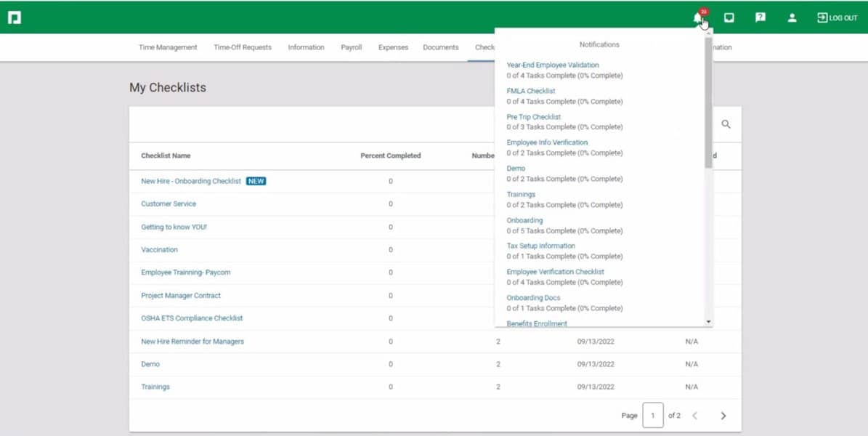Open the OSHA ETS Compliance Checklist
868x436 pixels.
[x=192, y=318]
